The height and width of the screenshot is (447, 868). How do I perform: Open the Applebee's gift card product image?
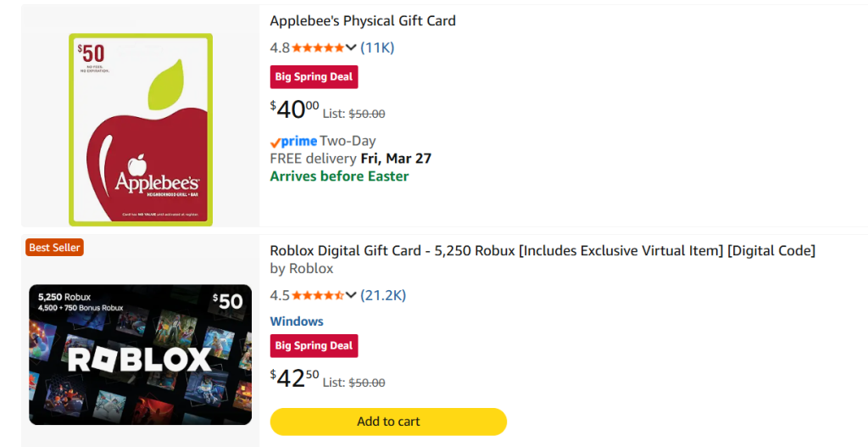[140, 130]
